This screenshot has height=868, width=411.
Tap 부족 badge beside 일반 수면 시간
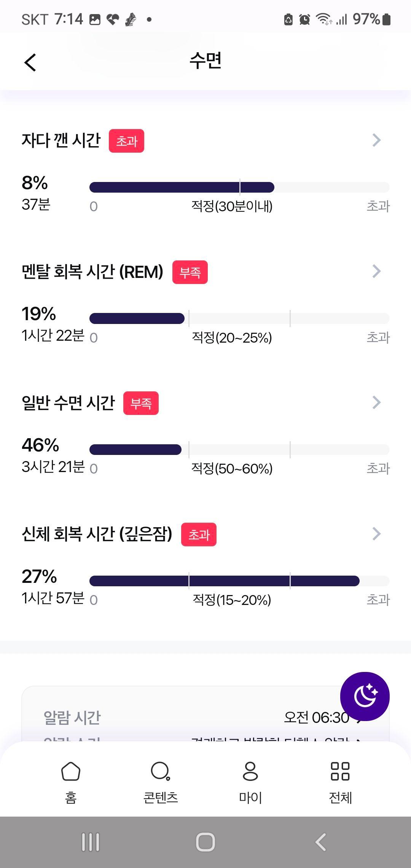(141, 403)
